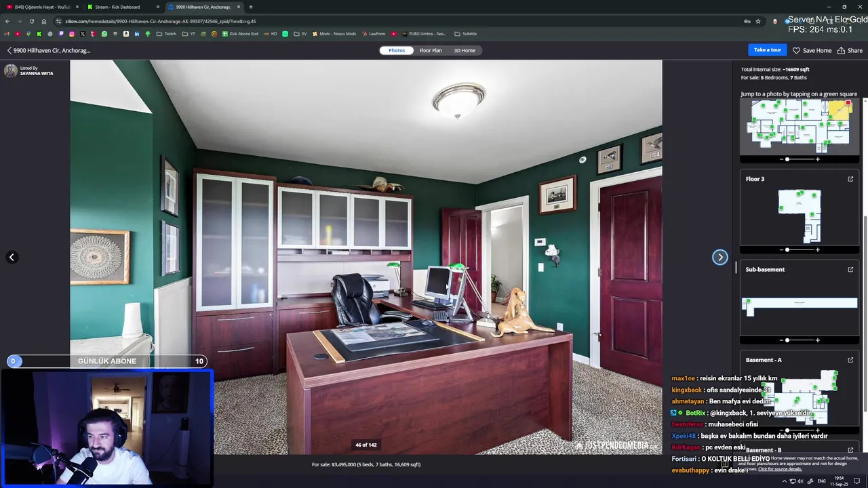Open the Subtitle bookmarks folder
This screenshot has width=868, height=488.
(x=466, y=34)
